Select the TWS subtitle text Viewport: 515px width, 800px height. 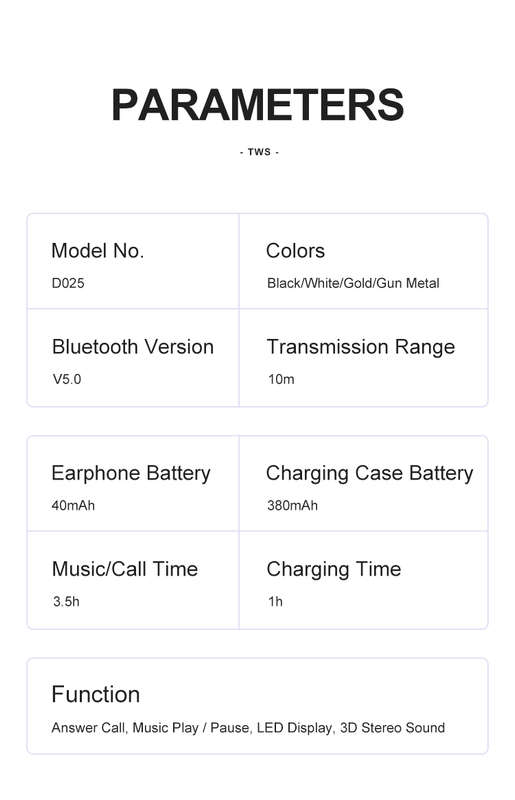pos(259,152)
